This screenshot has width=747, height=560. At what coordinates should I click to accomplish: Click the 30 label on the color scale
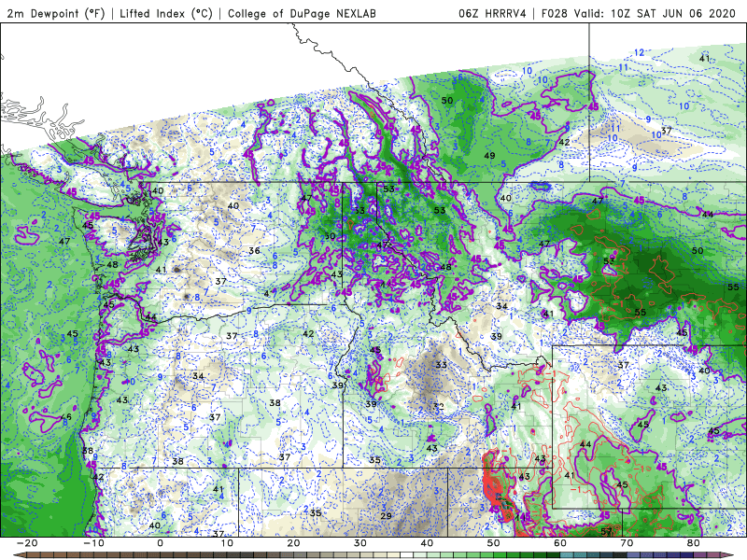coord(360,543)
